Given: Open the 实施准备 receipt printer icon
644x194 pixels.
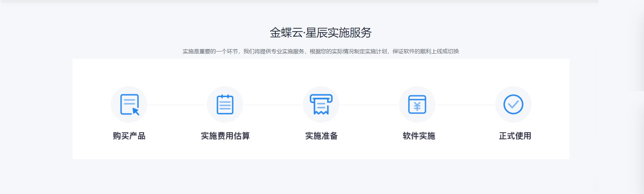Looking at the screenshot, I should pyautogui.click(x=321, y=104).
